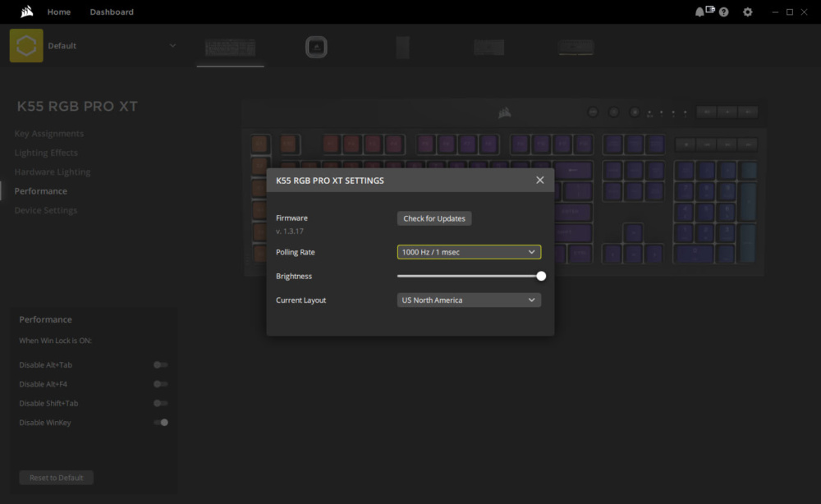Click the Corsair sails logo

[x=27, y=11]
